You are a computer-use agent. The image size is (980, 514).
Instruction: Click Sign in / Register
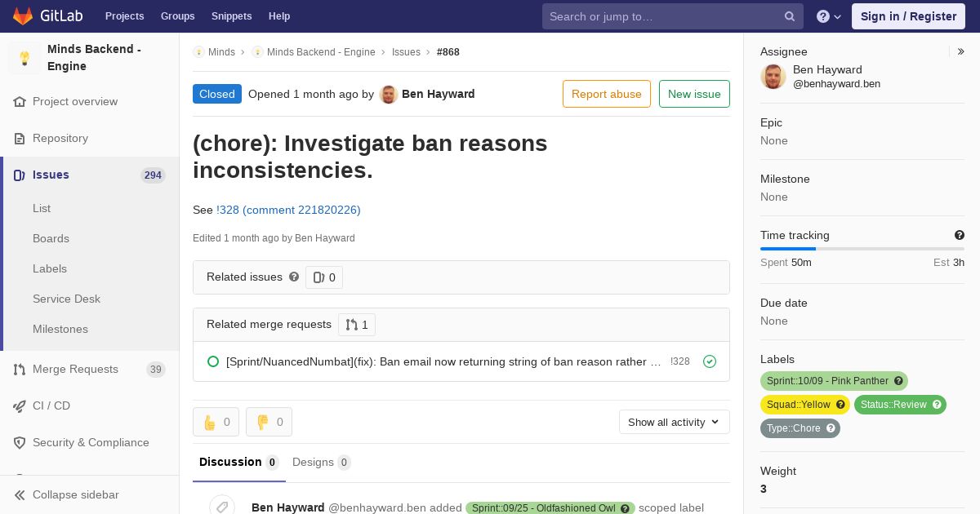pos(908,16)
